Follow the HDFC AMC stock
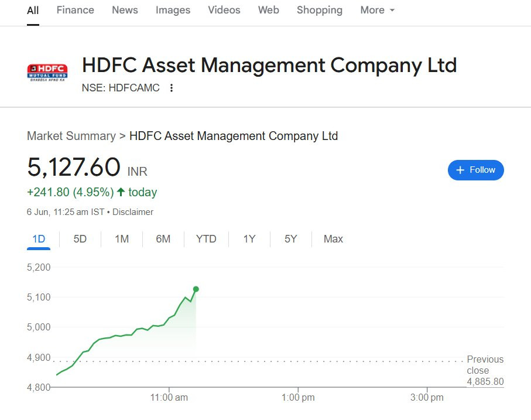 pyautogui.click(x=476, y=170)
